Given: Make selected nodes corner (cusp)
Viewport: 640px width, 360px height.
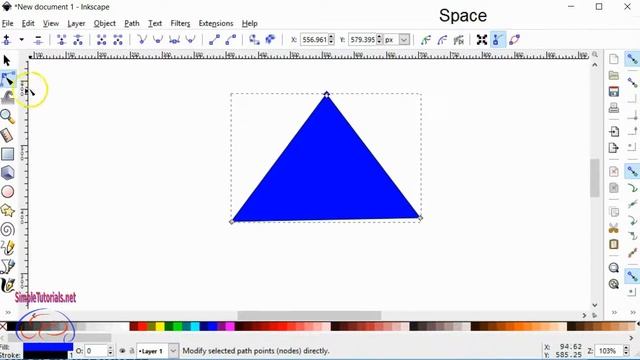Looking at the screenshot, I should (142, 40).
